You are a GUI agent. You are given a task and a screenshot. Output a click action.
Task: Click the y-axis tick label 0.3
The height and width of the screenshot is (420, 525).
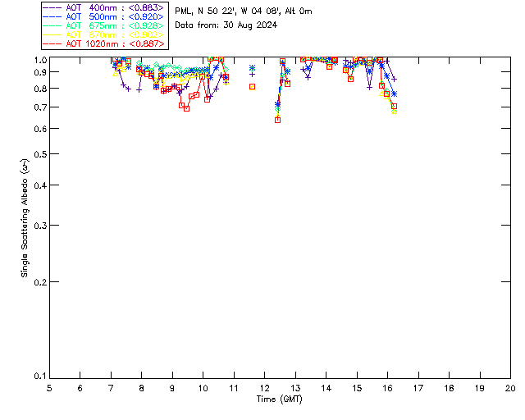(40, 226)
